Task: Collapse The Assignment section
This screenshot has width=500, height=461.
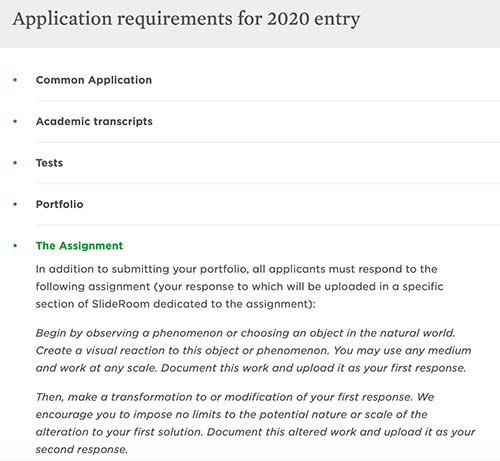Action: (x=79, y=246)
